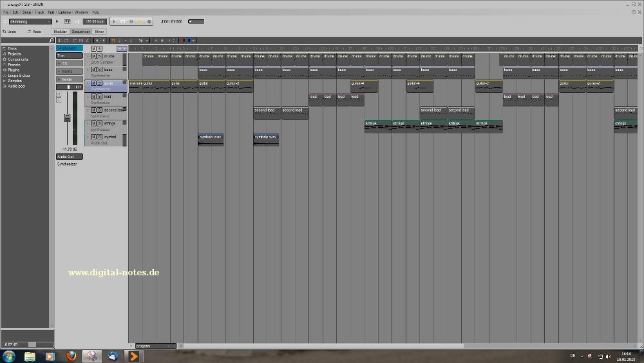The width and height of the screenshot is (644, 363).
Task: Solo the bass track
Action: point(99,70)
